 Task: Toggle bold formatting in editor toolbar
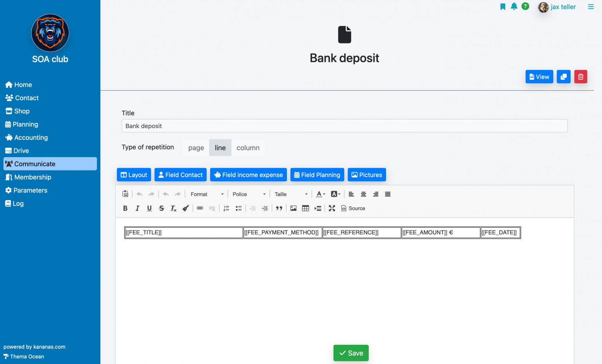(x=125, y=208)
